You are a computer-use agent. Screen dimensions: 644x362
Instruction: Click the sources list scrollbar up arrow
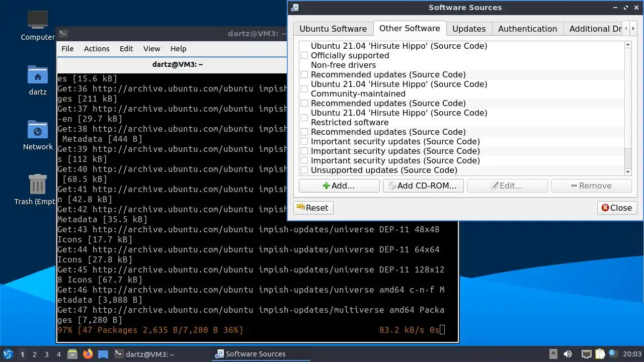(x=628, y=45)
